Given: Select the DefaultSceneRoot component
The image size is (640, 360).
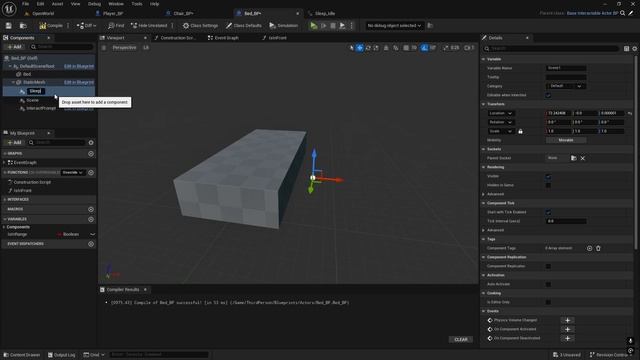Looking at the screenshot, I should [x=37, y=66].
